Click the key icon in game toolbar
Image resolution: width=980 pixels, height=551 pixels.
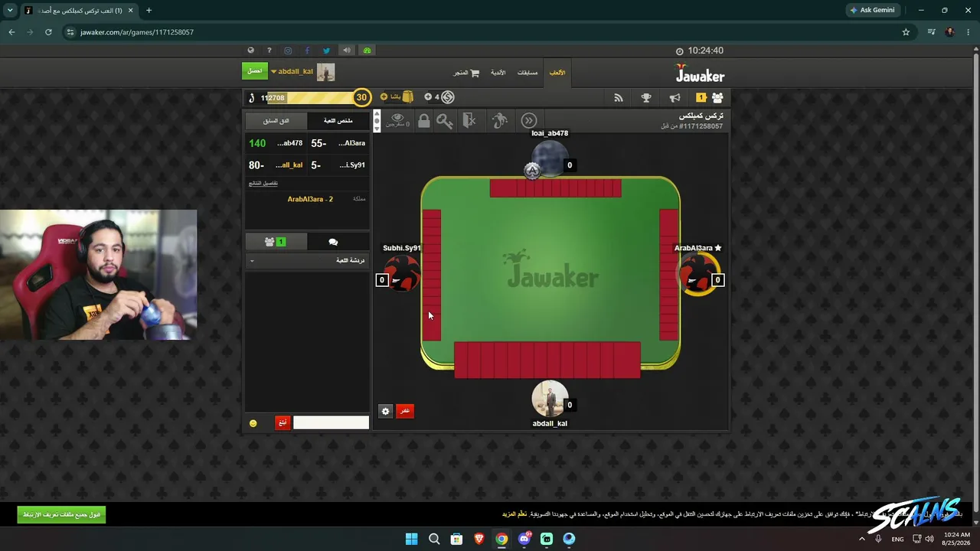pos(445,120)
